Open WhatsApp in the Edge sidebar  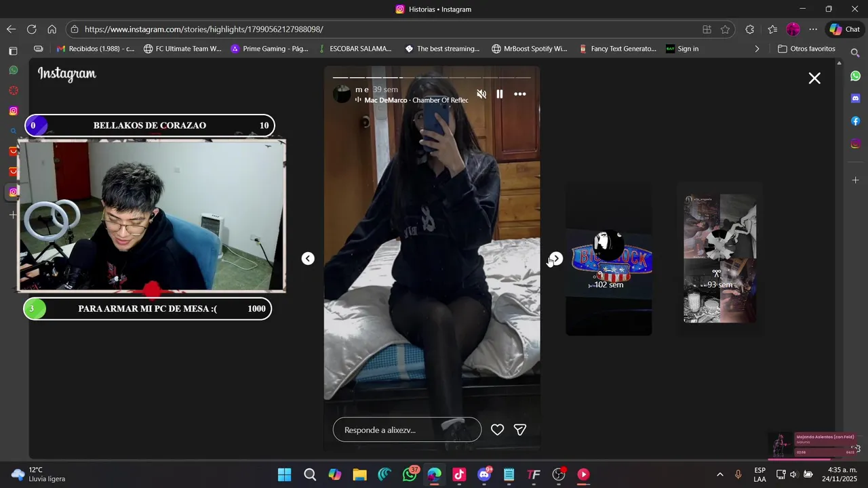(855, 76)
